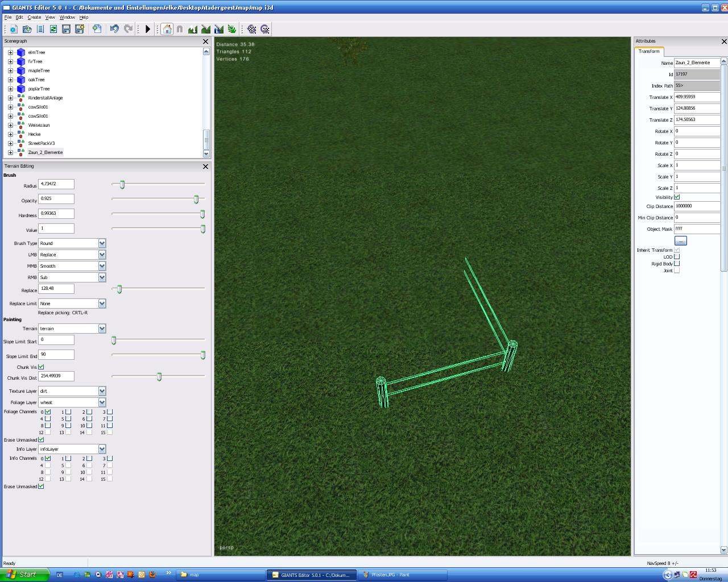Screen dimensions: 728x582
Task: Open the View menu
Action: 50,17
